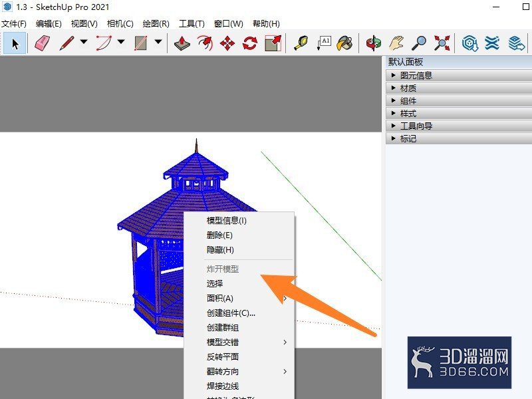Viewport: 532px width, 399px height.
Task: Open the 视图(V) menu
Action: click(84, 23)
